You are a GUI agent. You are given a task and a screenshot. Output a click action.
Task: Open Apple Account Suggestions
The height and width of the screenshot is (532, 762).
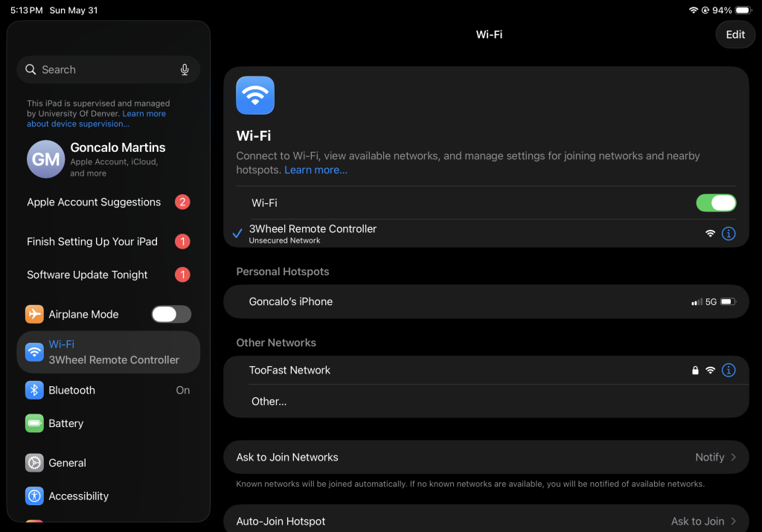coord(109,202)
